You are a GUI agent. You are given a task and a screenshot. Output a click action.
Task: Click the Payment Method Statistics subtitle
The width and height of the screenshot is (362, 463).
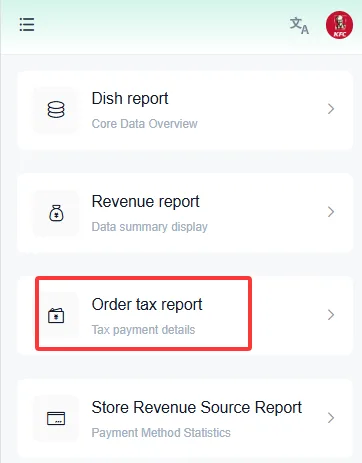161,433
